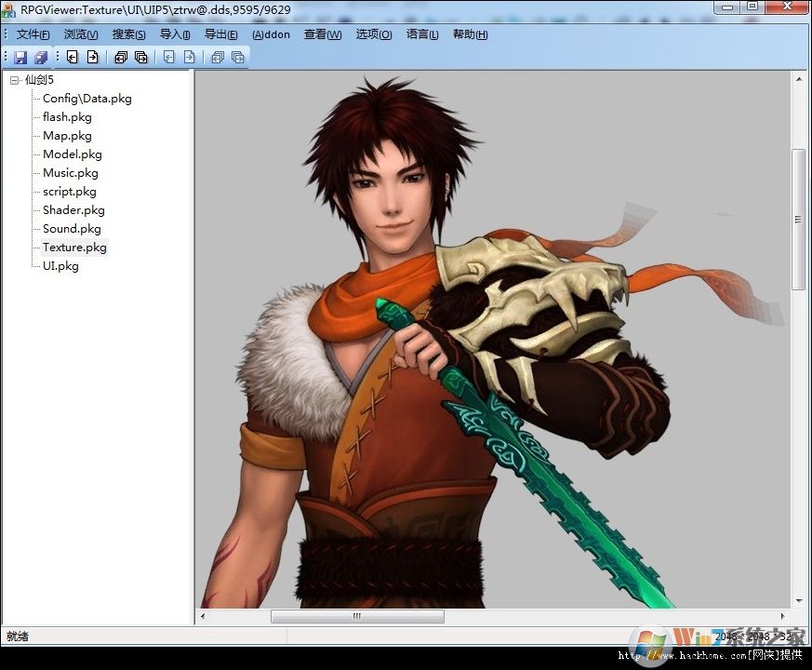Click the Save icon on the toolbar

coord(20,57)
